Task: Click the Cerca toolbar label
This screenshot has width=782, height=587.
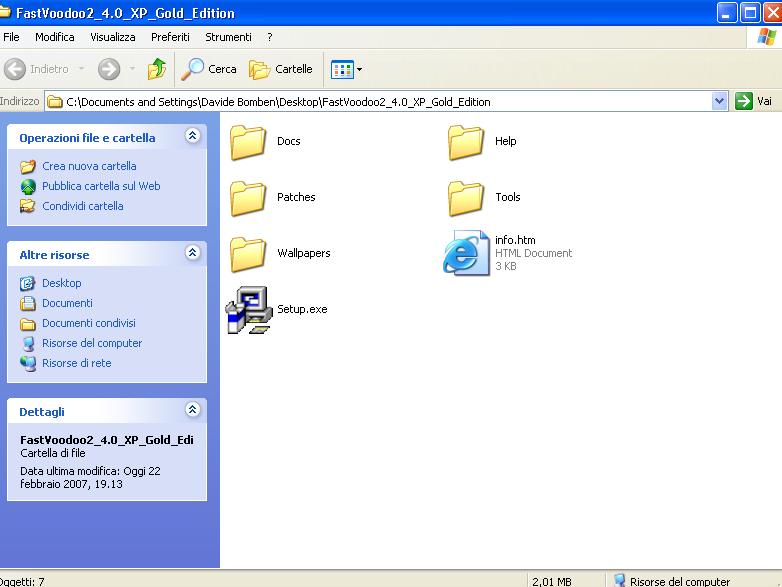Action: [222, 69]
